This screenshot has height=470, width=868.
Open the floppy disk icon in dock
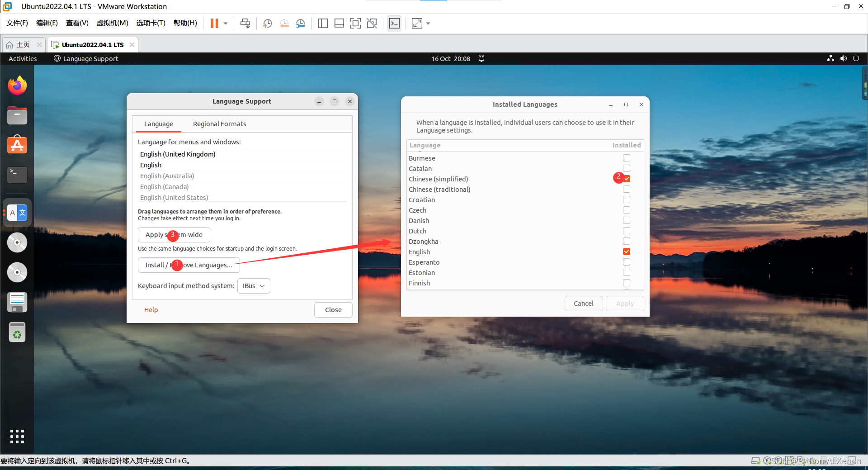[17, 302]
